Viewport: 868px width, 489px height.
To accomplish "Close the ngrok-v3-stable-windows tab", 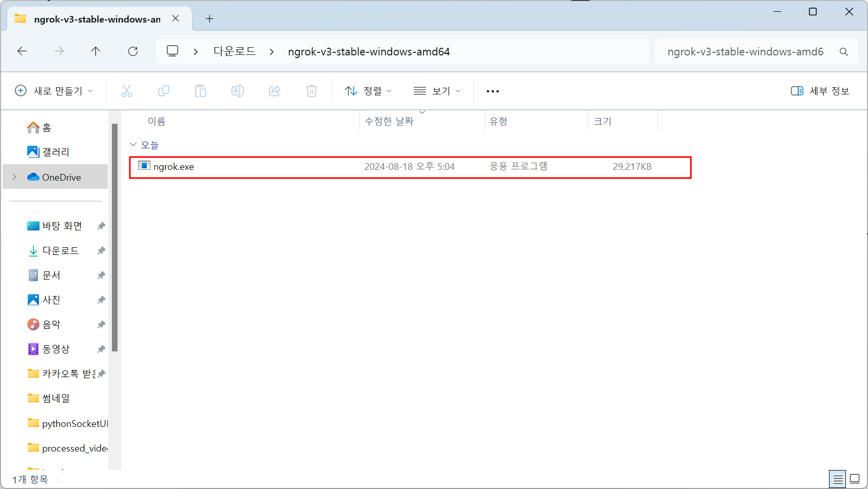I will click(176, 18).
